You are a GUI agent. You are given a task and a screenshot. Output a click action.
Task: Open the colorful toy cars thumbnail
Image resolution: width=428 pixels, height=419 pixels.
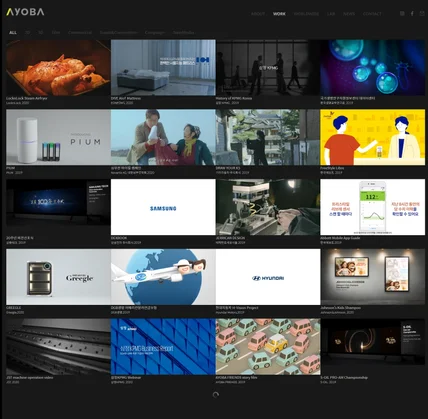268,346
